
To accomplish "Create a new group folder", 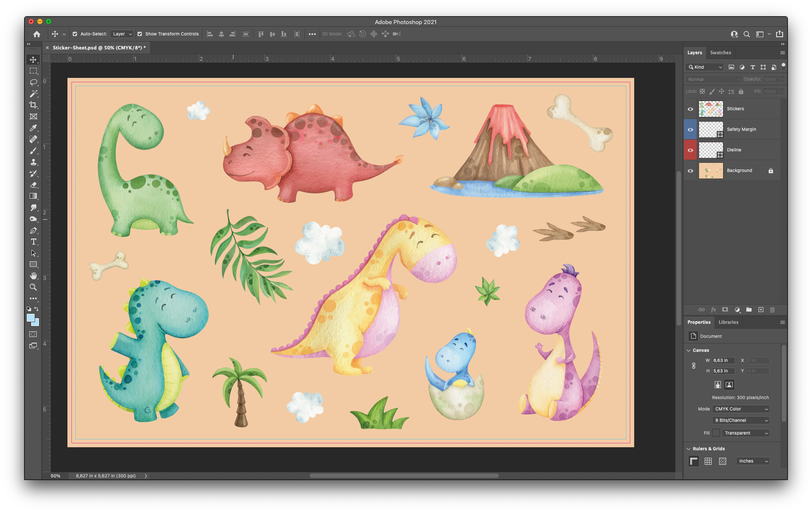I will coord(749,310).
